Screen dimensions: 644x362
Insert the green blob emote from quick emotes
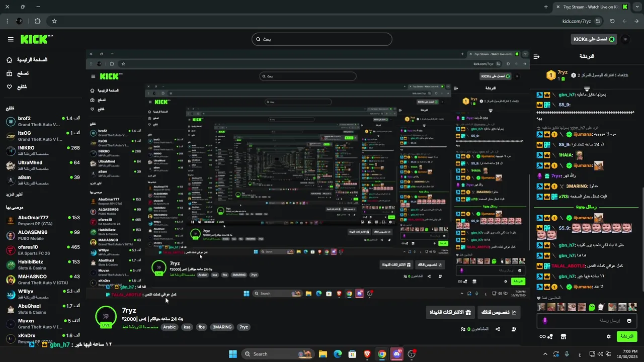tap(592, 307)
